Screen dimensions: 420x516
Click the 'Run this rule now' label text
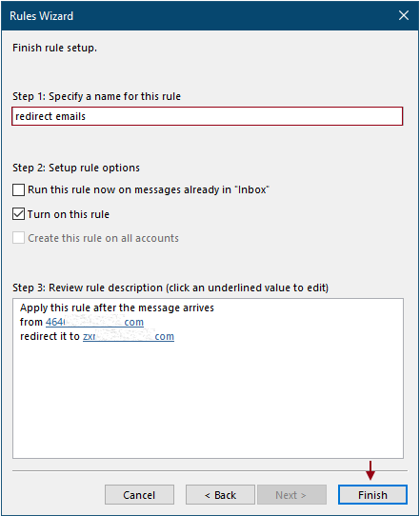click(x=149, y=189)
